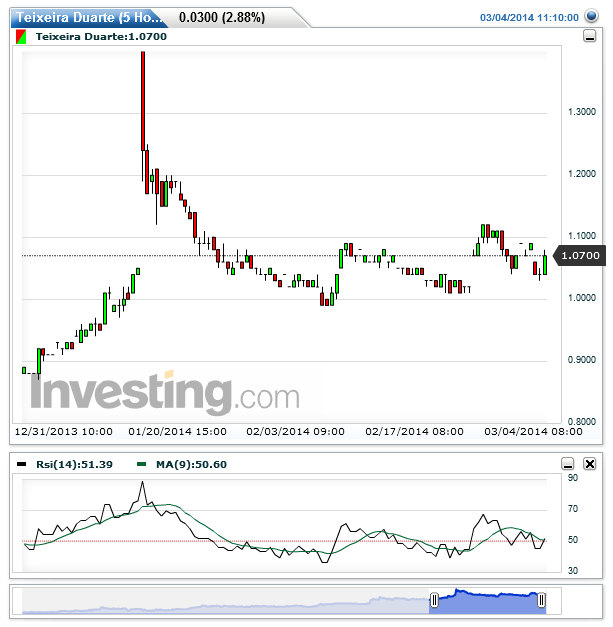
Task: Click the 02/17/2014 08:00 date label
Action: (x=414, y=431)
